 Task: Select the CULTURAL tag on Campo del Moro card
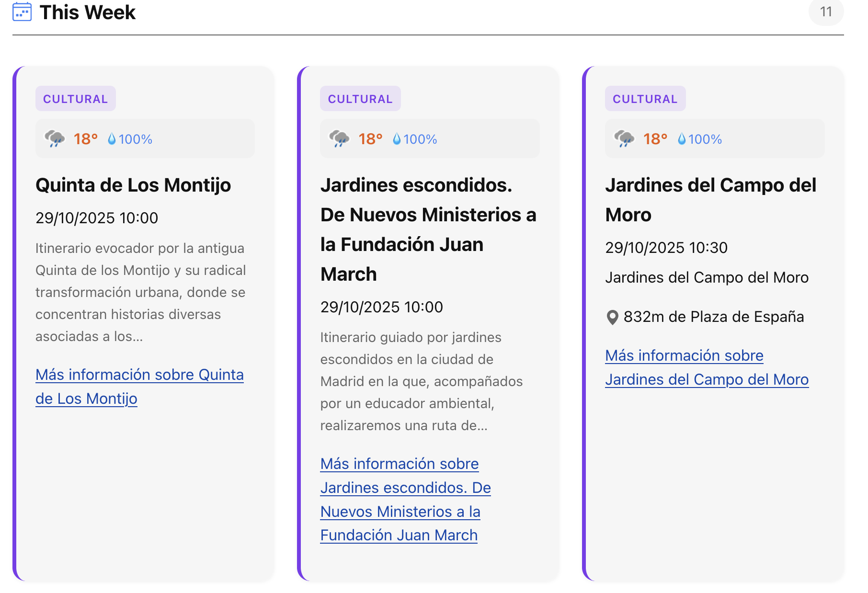click(645, 99)
